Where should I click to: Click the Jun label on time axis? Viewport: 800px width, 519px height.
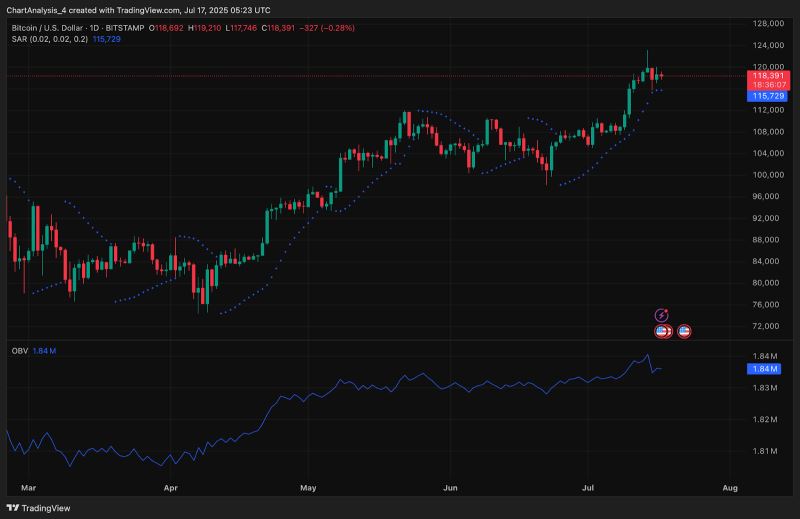[x=450, y=488]
